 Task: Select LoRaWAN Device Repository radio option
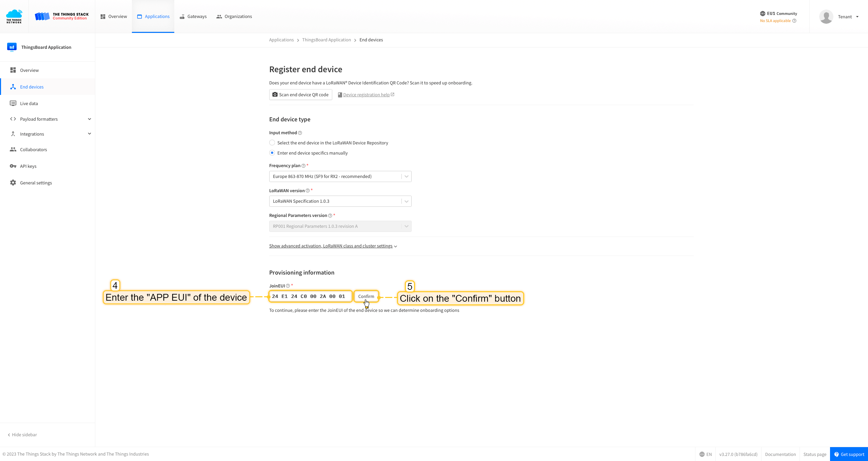(272, 143)
